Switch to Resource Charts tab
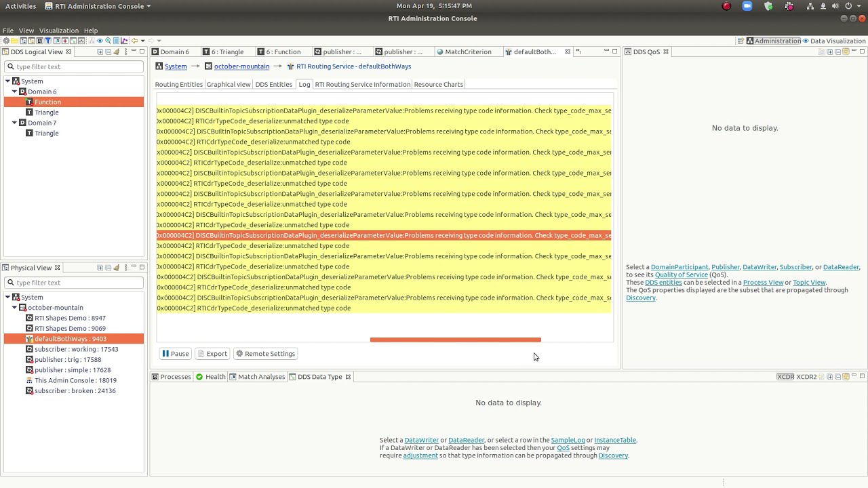Viewport: 868px width, 488px height. tap(438, 85)
